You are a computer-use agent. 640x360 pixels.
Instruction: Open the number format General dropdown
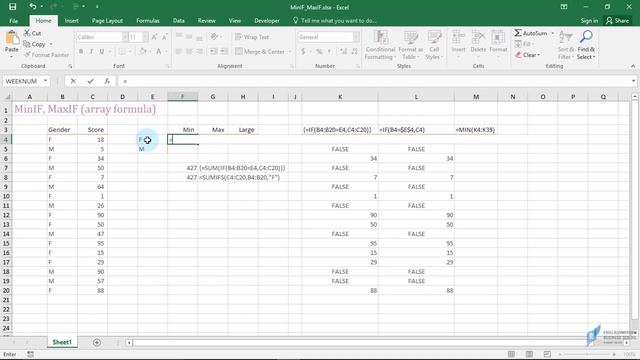tap(356, 37)
